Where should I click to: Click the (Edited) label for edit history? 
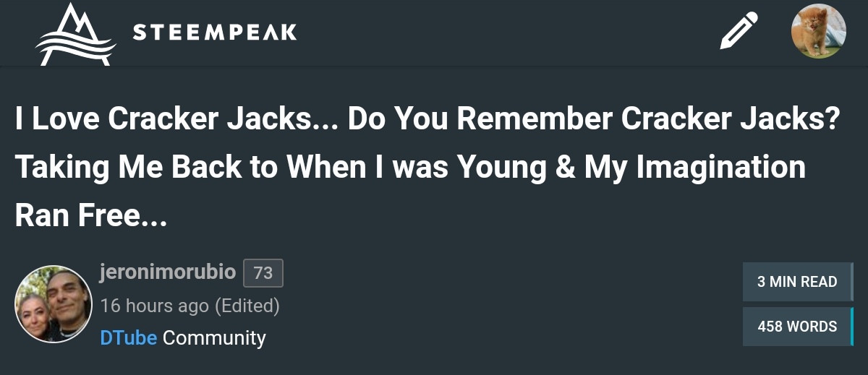point(247,306)
